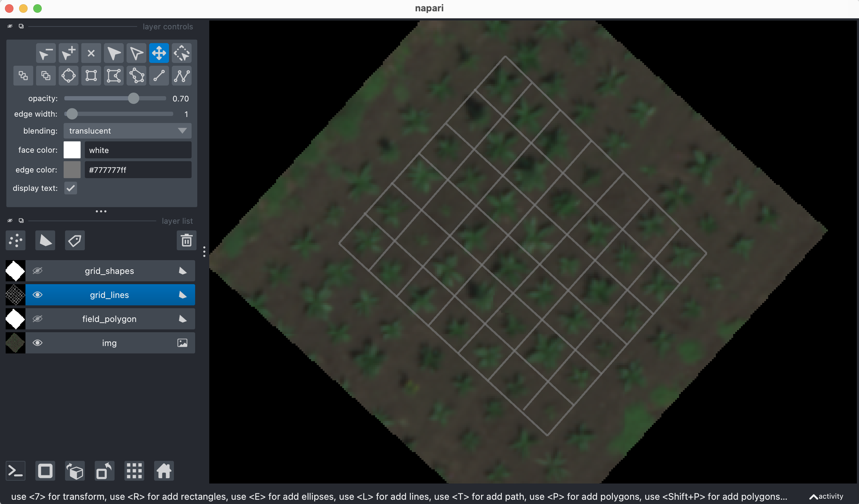
Task: Hide the grid_lines layer via eye icon
Action: [37, 295]
